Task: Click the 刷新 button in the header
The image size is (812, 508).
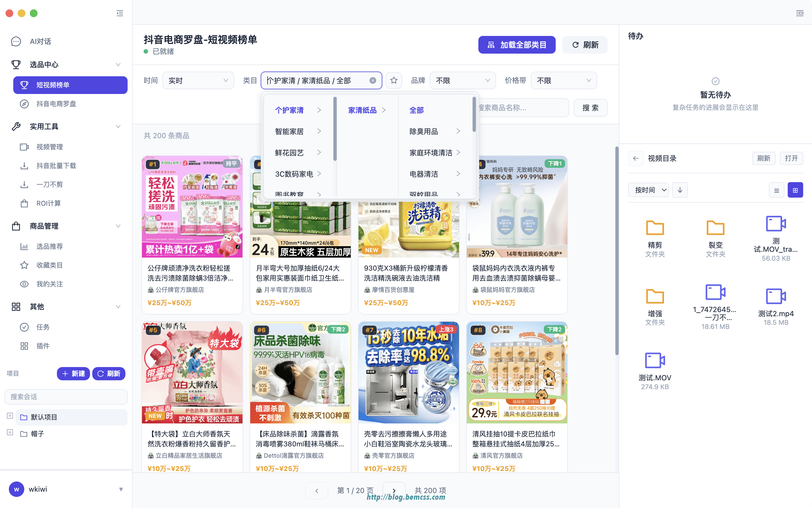Action: pyautogui.click(x=585, y=45)
